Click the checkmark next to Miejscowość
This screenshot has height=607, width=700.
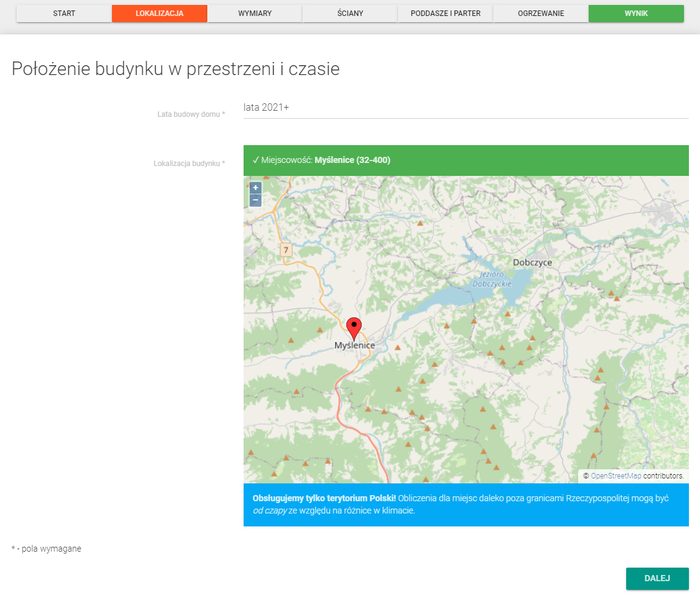point(256,161)
